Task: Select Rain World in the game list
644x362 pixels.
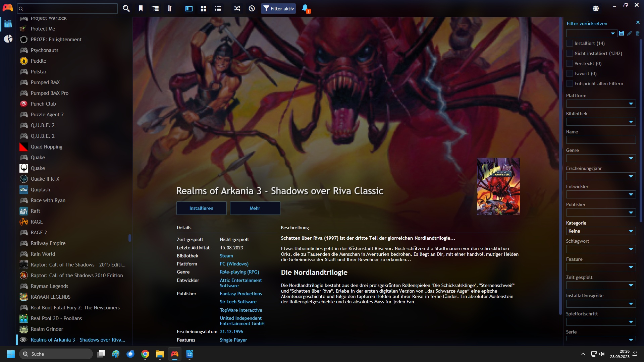Action: click(43, 254)
